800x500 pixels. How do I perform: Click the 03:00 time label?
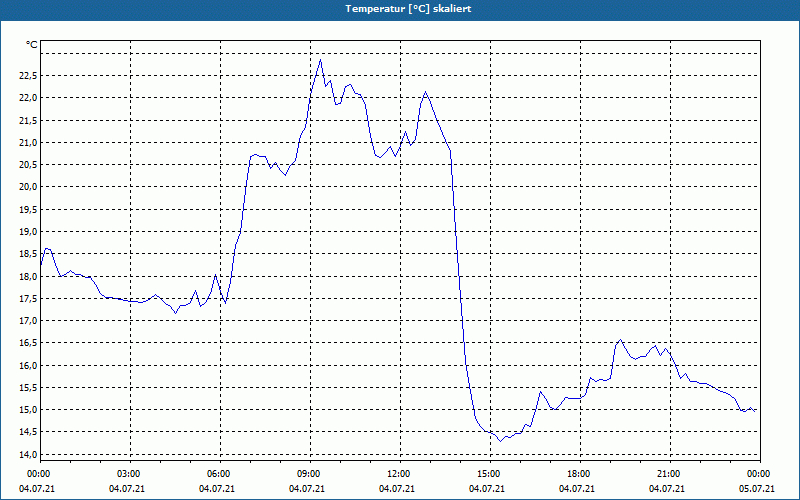coord(130,474)
